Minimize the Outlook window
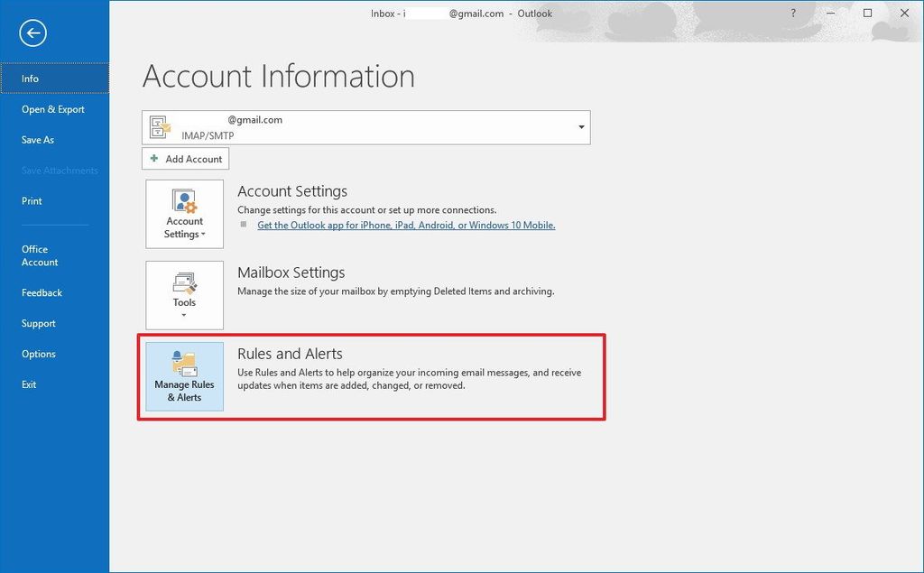Screen dimensions: 924x573 point(830,13)
